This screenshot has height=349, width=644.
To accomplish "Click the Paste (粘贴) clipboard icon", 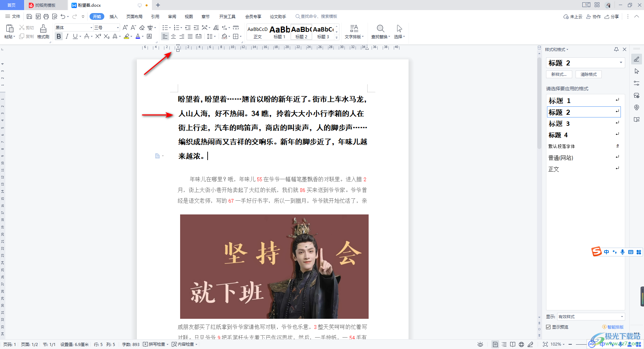I will tap(9, 29).
